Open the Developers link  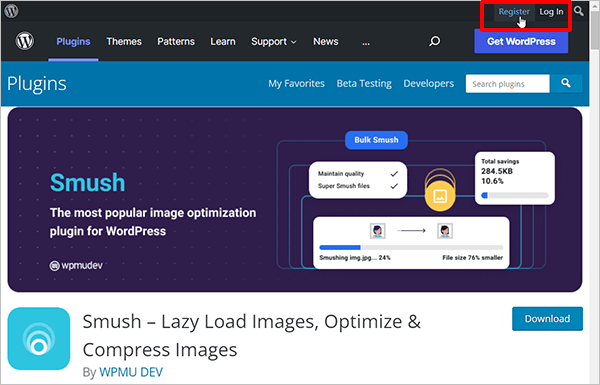pos(429,83)
